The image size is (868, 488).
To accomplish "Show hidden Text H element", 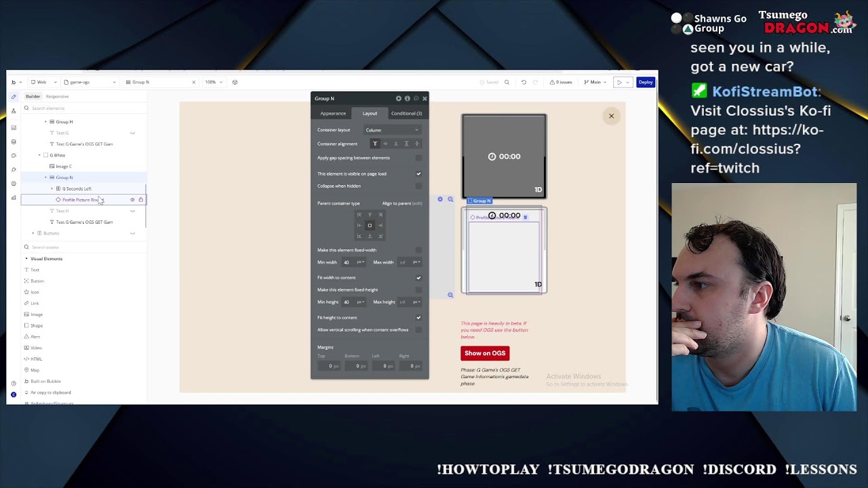I will [132, 211].
